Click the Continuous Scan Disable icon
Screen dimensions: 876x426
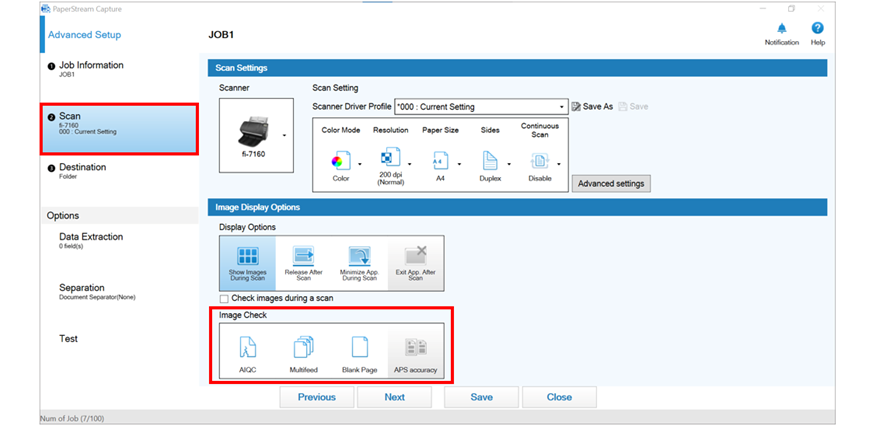pyautogui.click(x=540, y=161)
